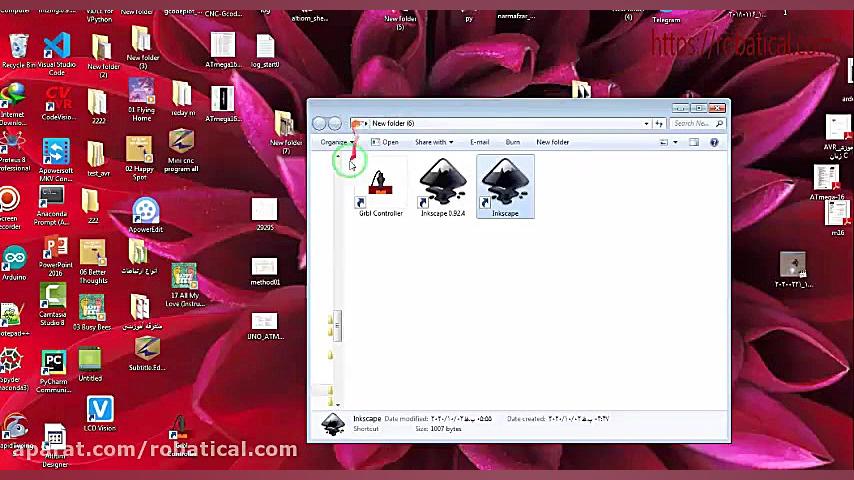Screen dimensions: 854x480
Task: Open the 01 Flying Home media file
Action: pyautogui.click(x=142, y=100)
